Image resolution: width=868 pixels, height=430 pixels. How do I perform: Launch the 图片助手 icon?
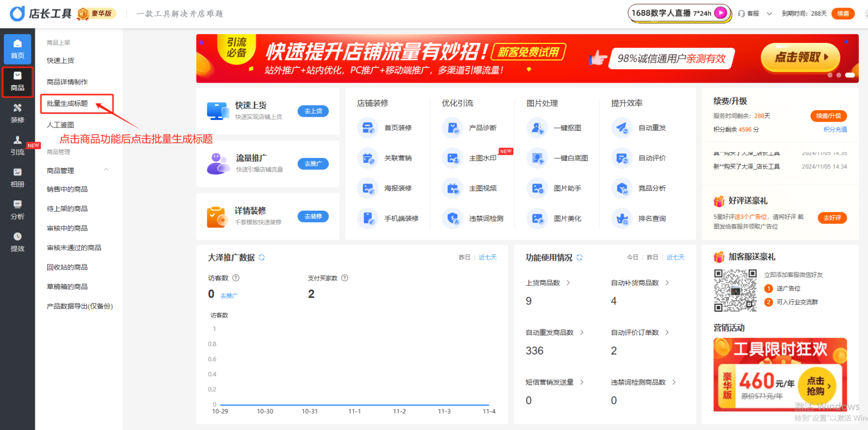pos(537,188)
